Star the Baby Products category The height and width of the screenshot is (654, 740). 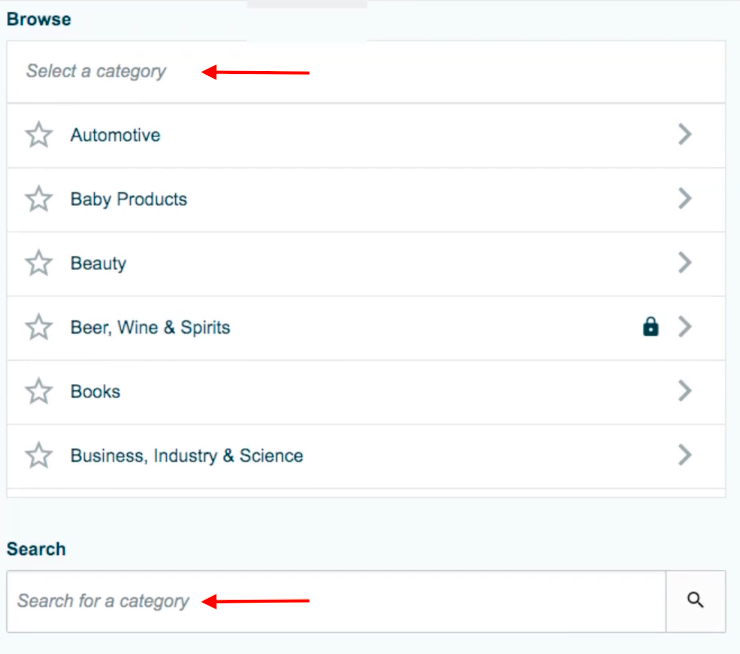tap(39, 199)
